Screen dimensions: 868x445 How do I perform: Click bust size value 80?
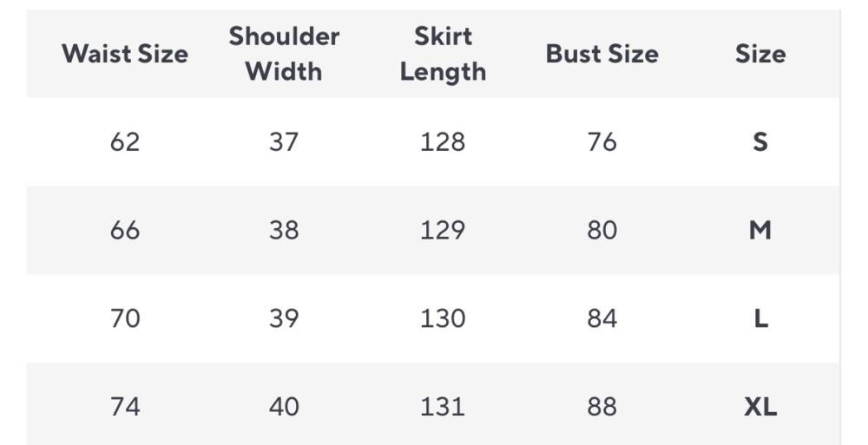pyautogui.click(x=602, y=230)
